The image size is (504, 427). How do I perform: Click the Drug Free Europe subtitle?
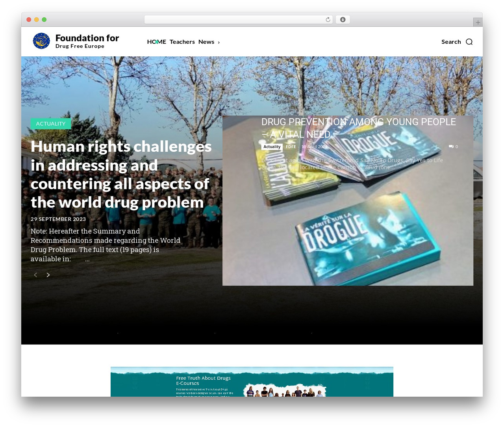[x=80, y=46]
